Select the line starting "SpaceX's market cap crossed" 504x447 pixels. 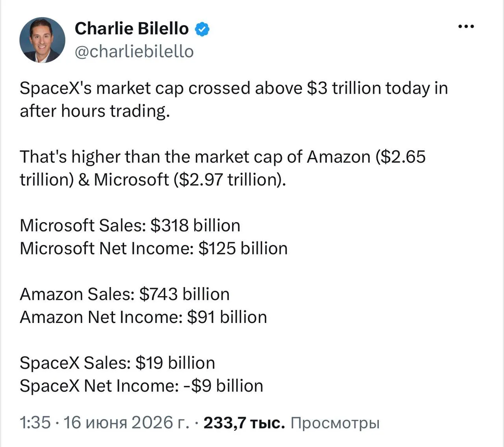234,88
